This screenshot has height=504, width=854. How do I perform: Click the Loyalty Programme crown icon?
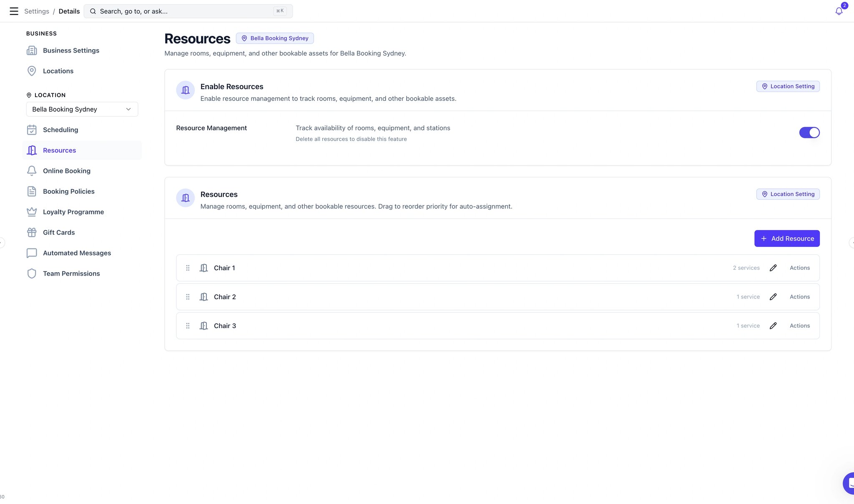[32, 212]
